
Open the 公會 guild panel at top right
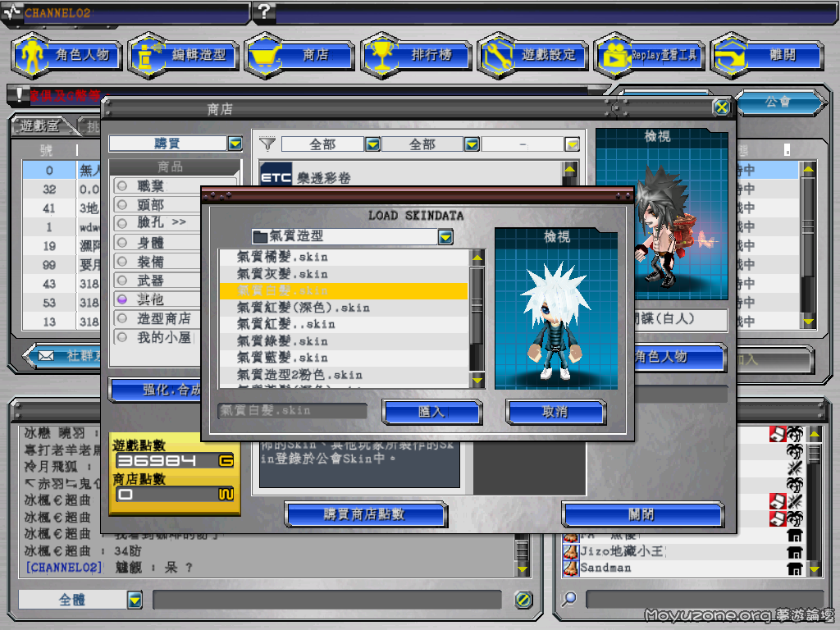(x=778, y=103)
